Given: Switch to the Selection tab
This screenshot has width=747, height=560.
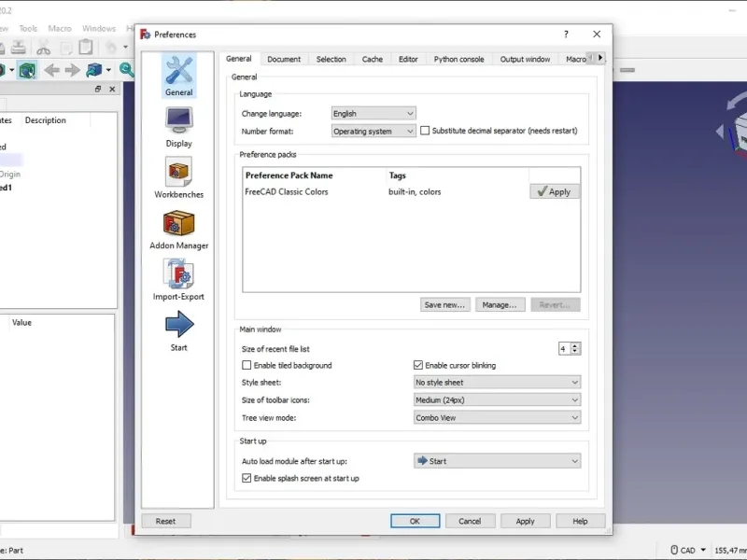Looking at the screenshot, I should point(331,59).
